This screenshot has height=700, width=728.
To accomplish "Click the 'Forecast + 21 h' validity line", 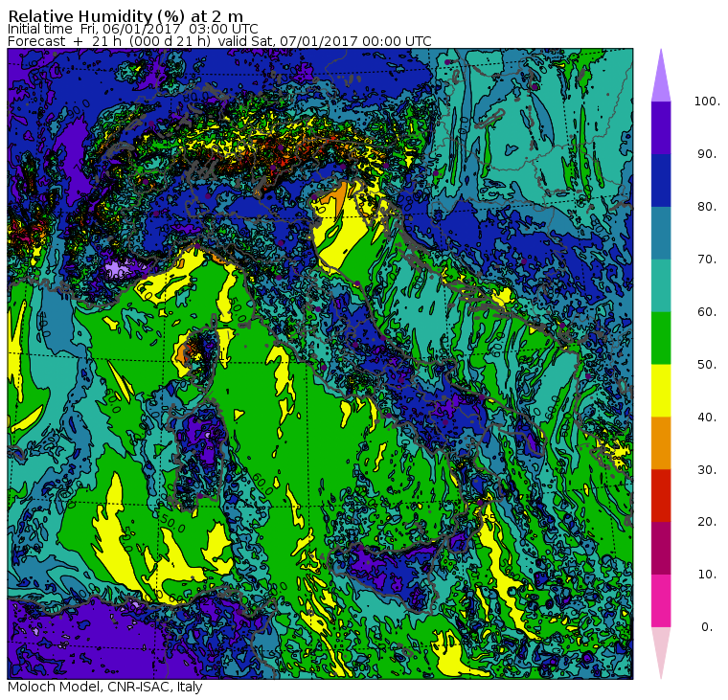I will click(219, 41).
